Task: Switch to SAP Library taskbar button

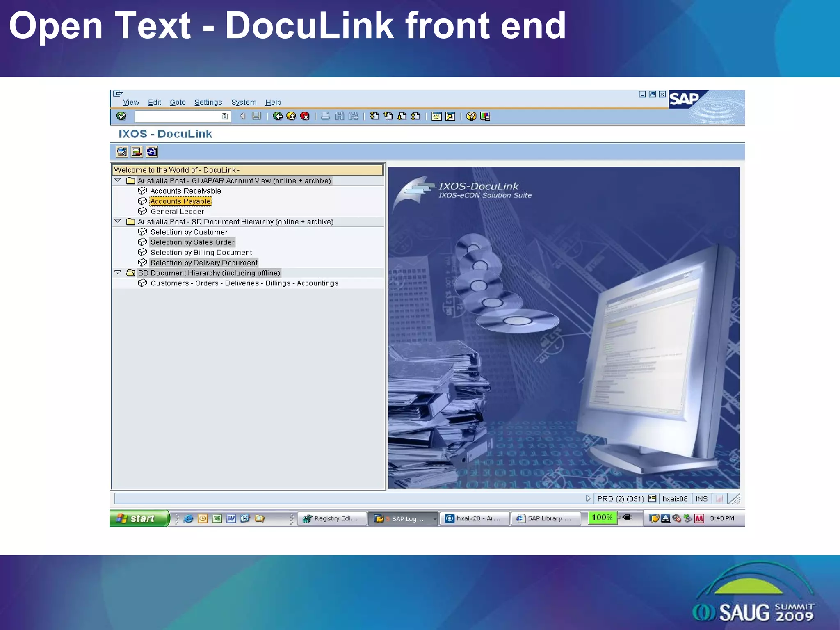Action: [x=546, y=519]
